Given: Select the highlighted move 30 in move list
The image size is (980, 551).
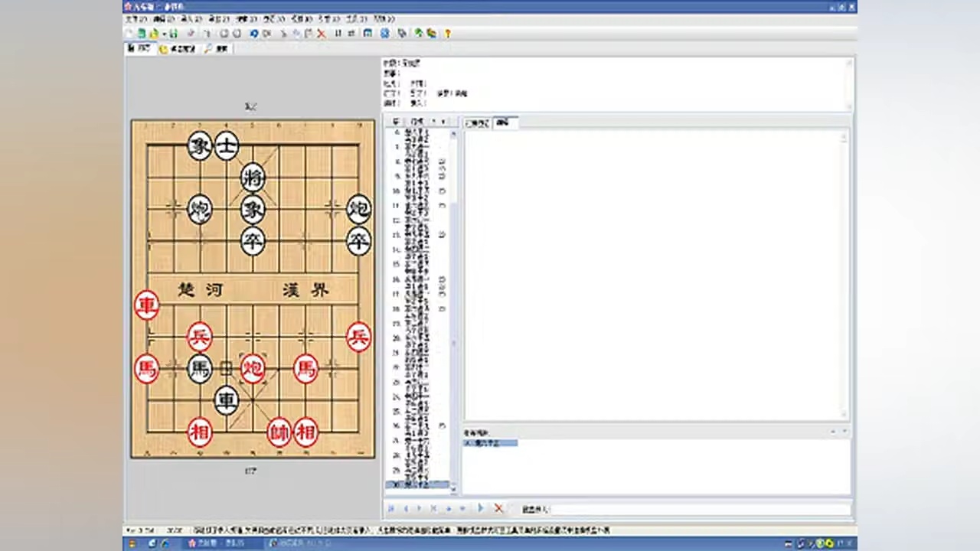Looking at the screenshot, I should [417, 484].
